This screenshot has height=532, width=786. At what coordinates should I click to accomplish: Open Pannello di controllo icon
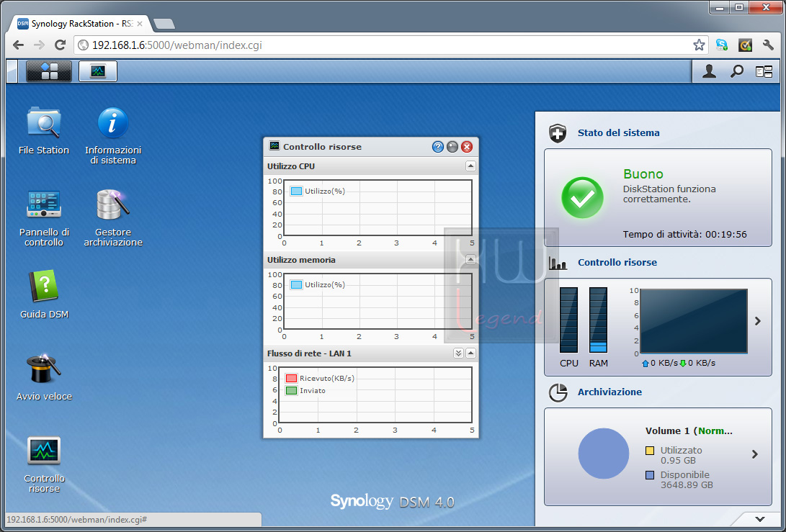pyautogui.click(x=44, y=218)
